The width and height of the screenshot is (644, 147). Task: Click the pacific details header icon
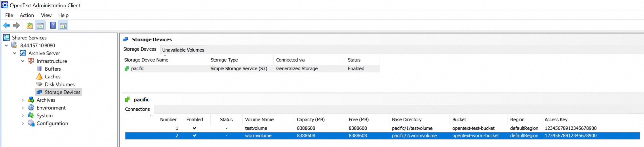click(x=127, y=99)
